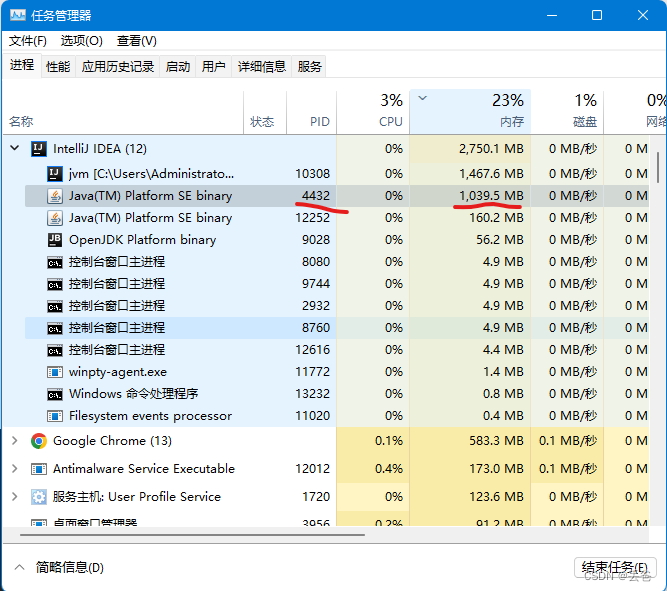Image resolution: width=667 pixels, height=591 pixels.
Task: Click the 结束任务 button
Action: tap(615, 568)
